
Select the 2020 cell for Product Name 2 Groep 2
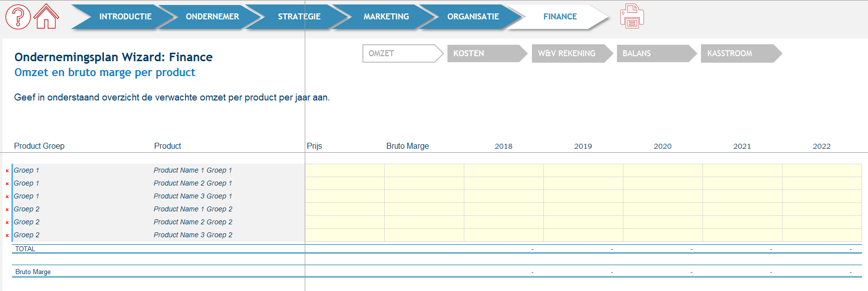coord(663,222)
